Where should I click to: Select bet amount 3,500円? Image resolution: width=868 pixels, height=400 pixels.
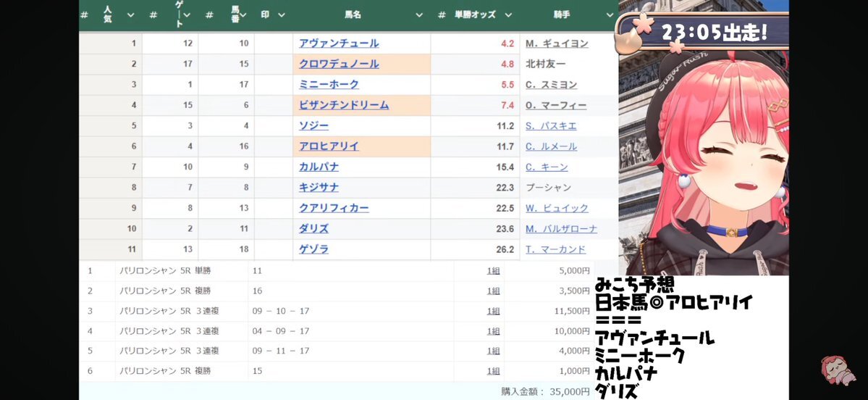coord(575,291)
